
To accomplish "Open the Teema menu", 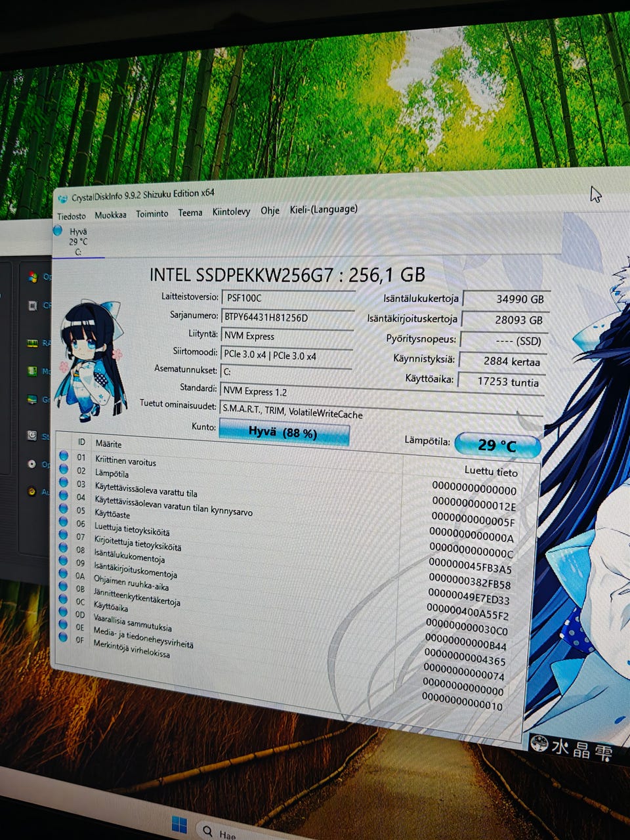I will (x=190, y=213).
